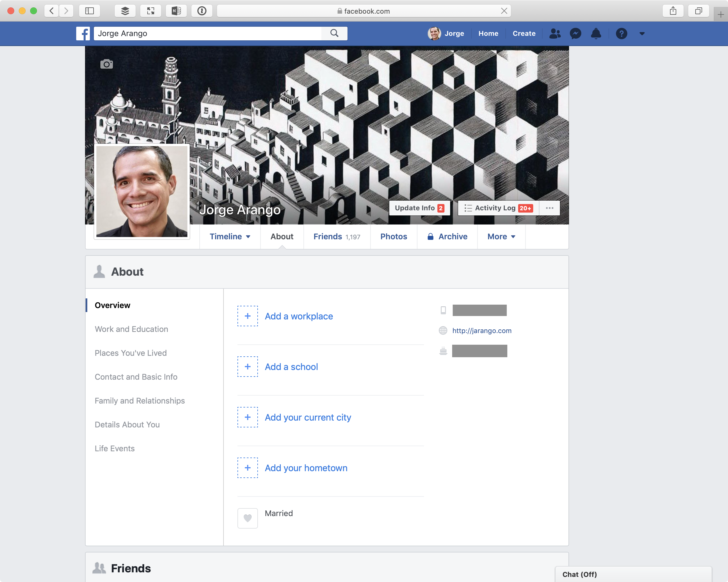728x582 pixels.
Task: Switch to the About tab
Action: pyautogui.click(x=282, y=236)
